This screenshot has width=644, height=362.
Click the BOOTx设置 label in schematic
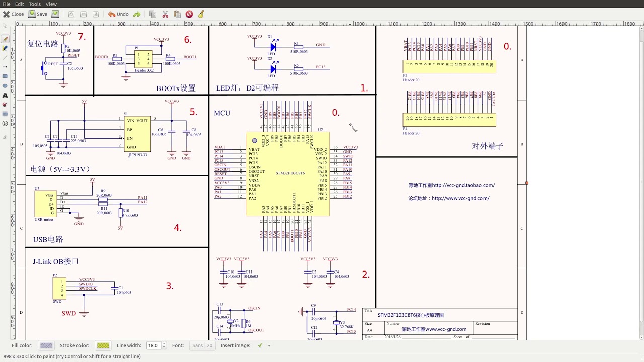coord(176,88)
